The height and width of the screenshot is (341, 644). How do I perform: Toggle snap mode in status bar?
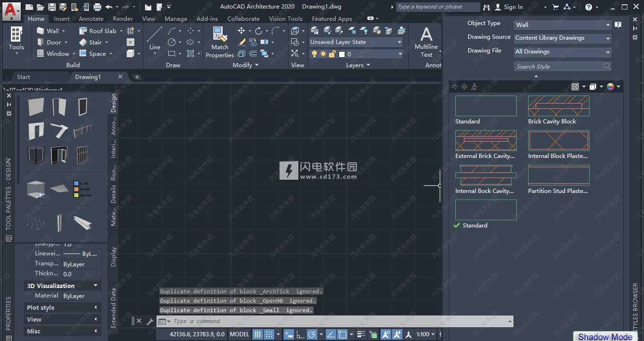[x=269, y=334]
